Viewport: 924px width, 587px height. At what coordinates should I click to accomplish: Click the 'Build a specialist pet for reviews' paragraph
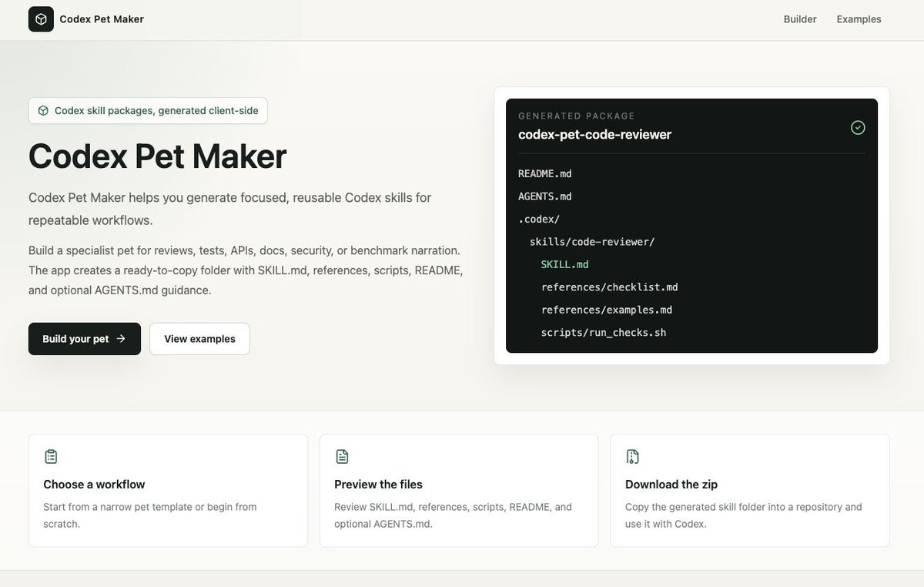[x=246, y=270]
